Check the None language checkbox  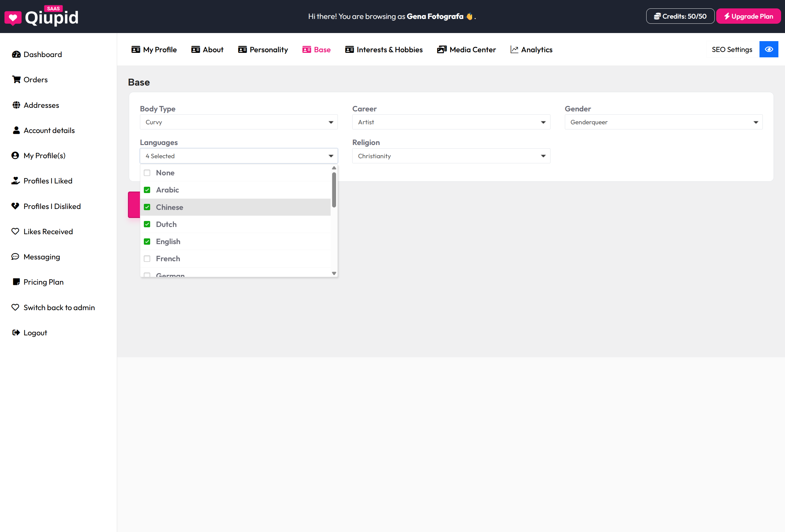click(x=147, y=173)
